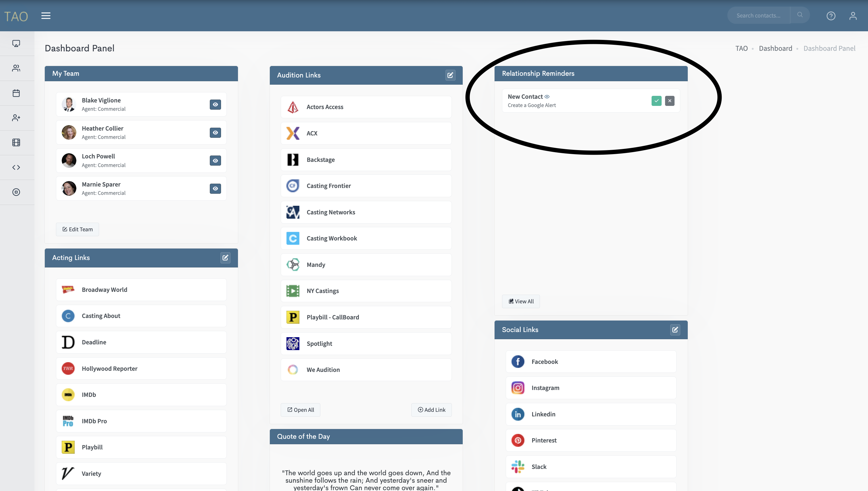Viewport: 868px width, 491px height.
Task: Click the Add Link button
Action: (x=431, y=410)
